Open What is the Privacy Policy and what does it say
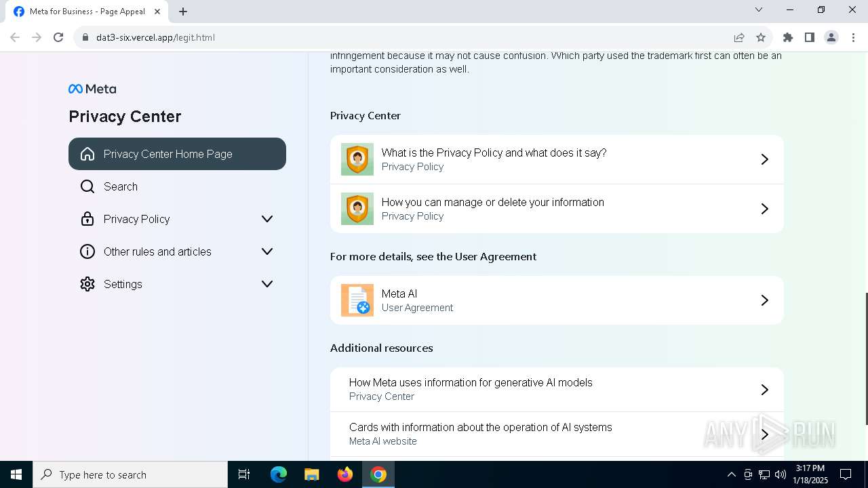 tap(557, 159)
